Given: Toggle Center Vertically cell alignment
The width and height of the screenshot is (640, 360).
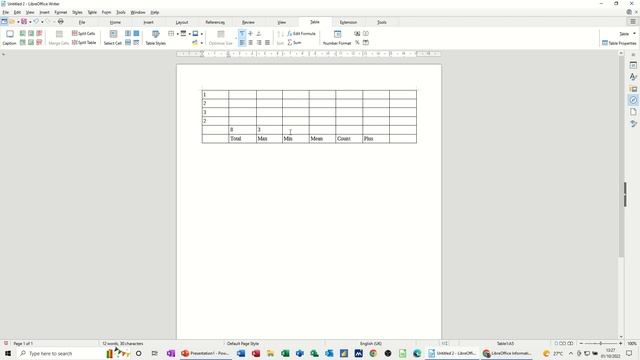Looking at the screenshot, I should click(250, 33).
